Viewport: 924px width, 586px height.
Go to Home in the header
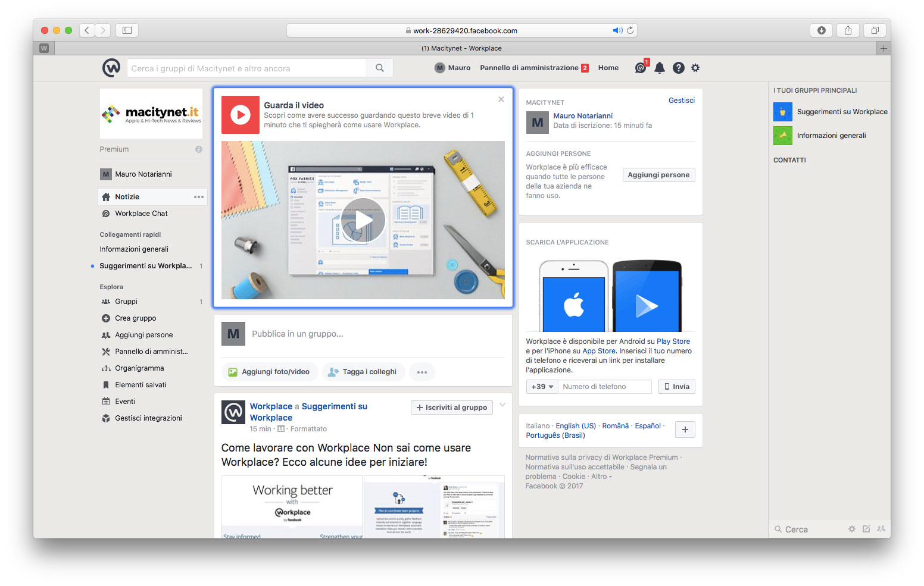coord(608,68)
